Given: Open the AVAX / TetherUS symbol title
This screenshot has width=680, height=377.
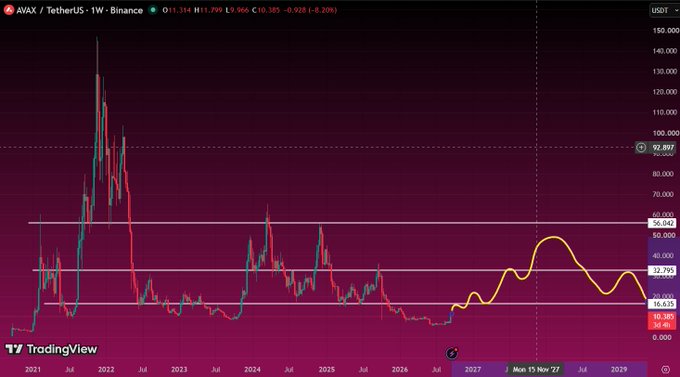Looking at the screenshot, I should click(79, 10).
